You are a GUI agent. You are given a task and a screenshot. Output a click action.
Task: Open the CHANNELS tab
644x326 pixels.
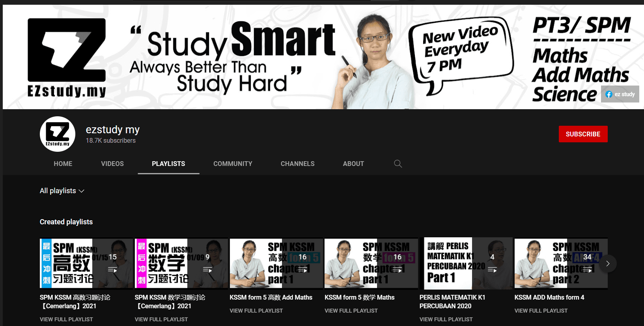coord(298,164)
